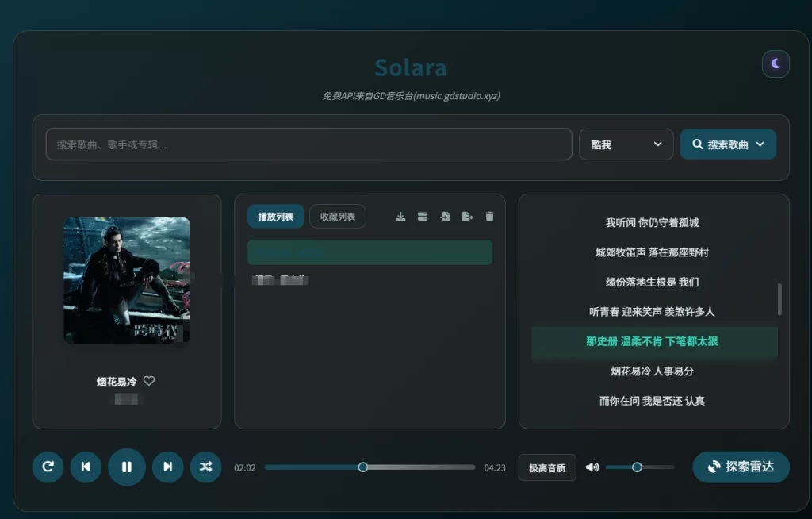Viewport: 812px width, 519px height.
Task: Click the song search input field
Action: 308,144
